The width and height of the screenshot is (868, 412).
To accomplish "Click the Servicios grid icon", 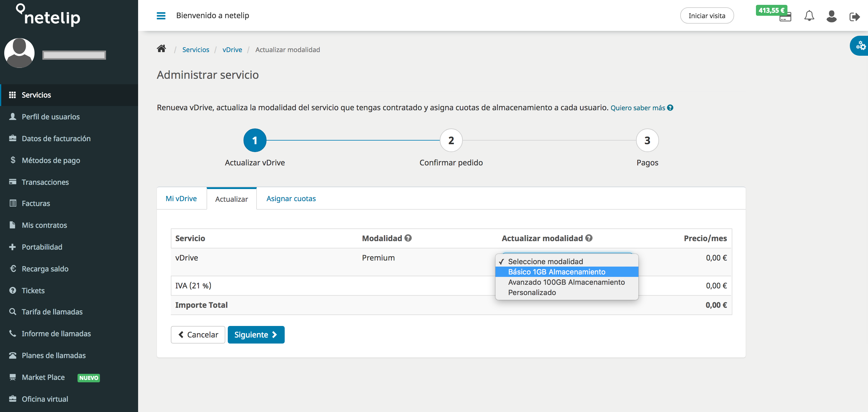I will click(12, 95).
